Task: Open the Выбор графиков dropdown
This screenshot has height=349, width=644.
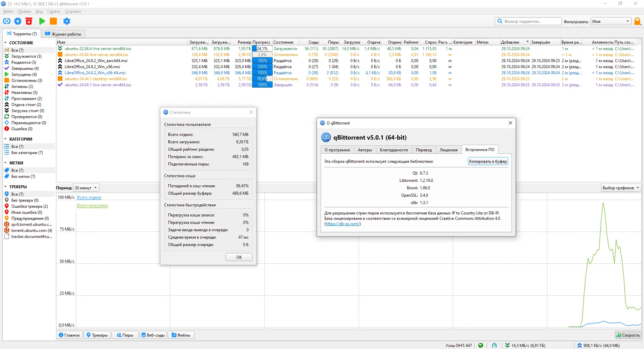Action: (x=621, y=188)
